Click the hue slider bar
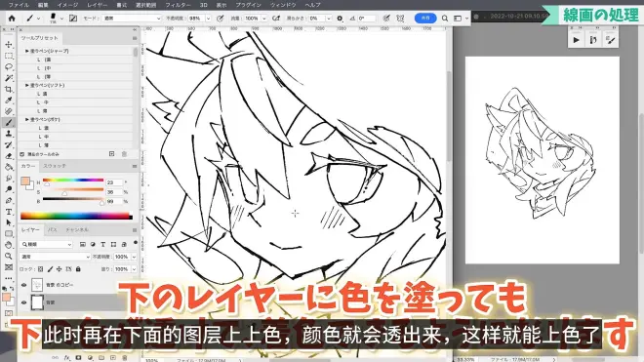The height and width of the screenshot is (362, 644). 73,180
